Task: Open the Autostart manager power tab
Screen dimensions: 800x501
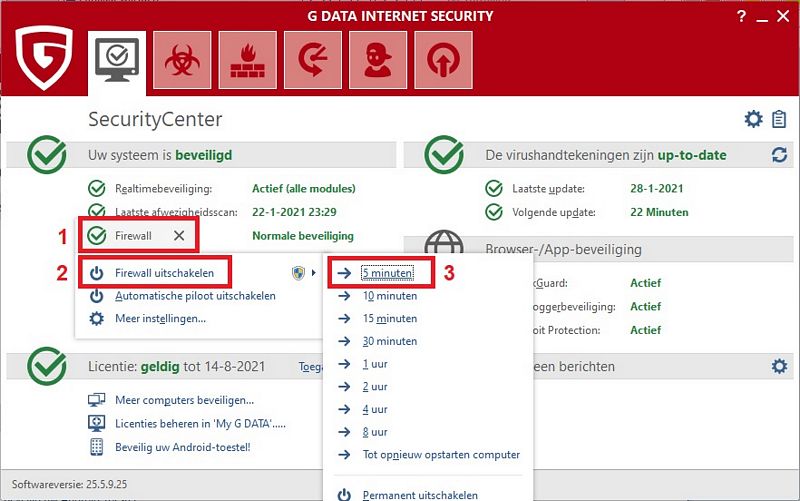Action: [x=443, y=60]
